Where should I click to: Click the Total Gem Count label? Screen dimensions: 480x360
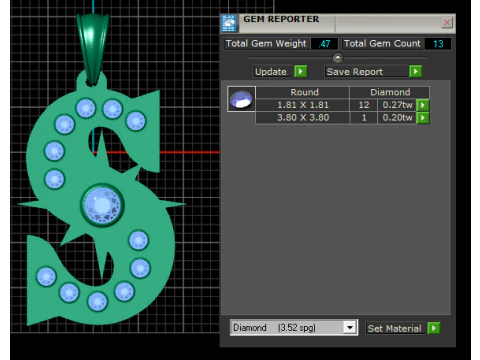pyautogui.click(x=382, y=44)
